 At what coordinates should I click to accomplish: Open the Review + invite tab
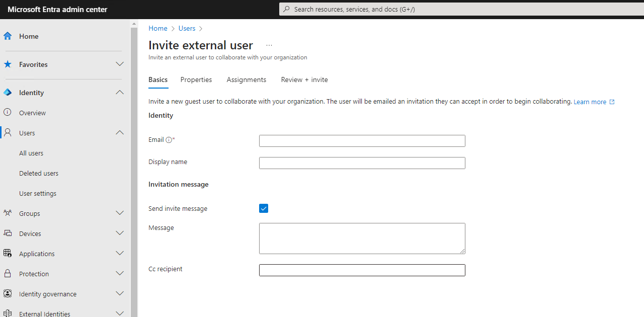point(304,80)
